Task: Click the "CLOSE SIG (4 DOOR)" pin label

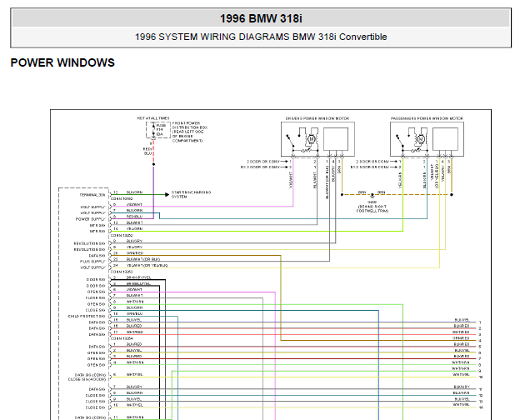Action: coord(87,379)
